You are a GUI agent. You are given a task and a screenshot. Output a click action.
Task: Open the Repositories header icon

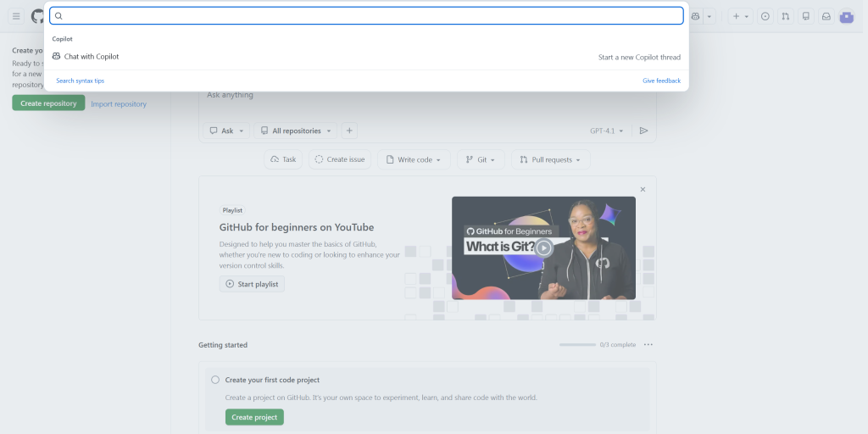click(806, 16)
